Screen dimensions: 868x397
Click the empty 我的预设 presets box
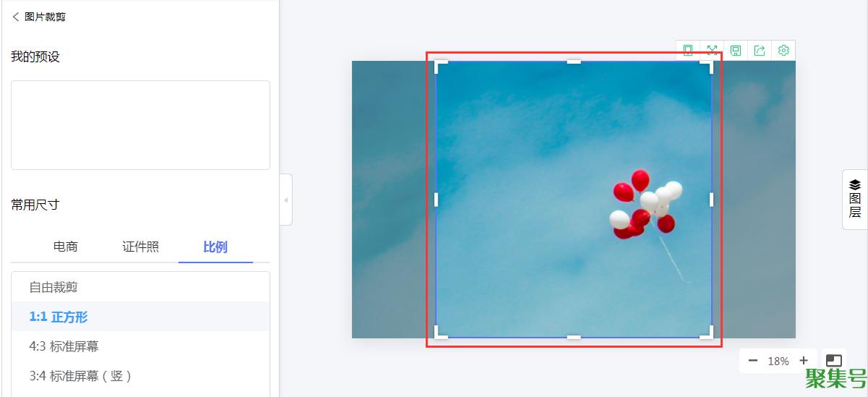click(140, 125)
